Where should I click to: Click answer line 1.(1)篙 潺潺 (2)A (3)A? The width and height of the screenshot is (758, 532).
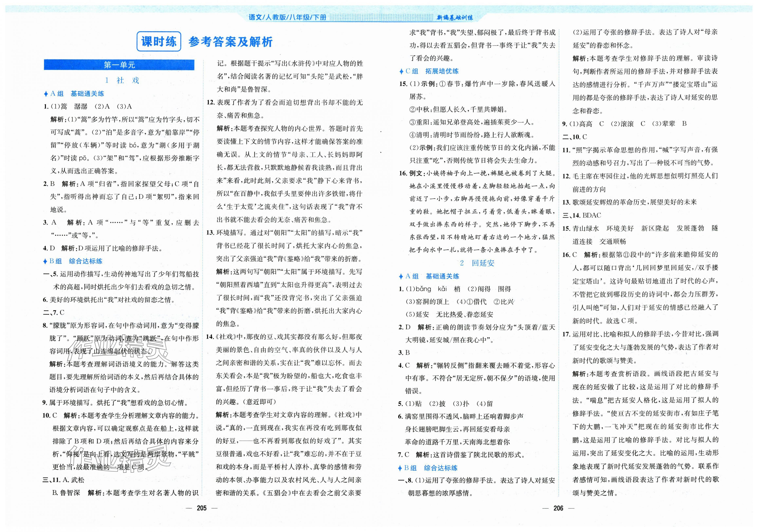click(x=88, y=106)
